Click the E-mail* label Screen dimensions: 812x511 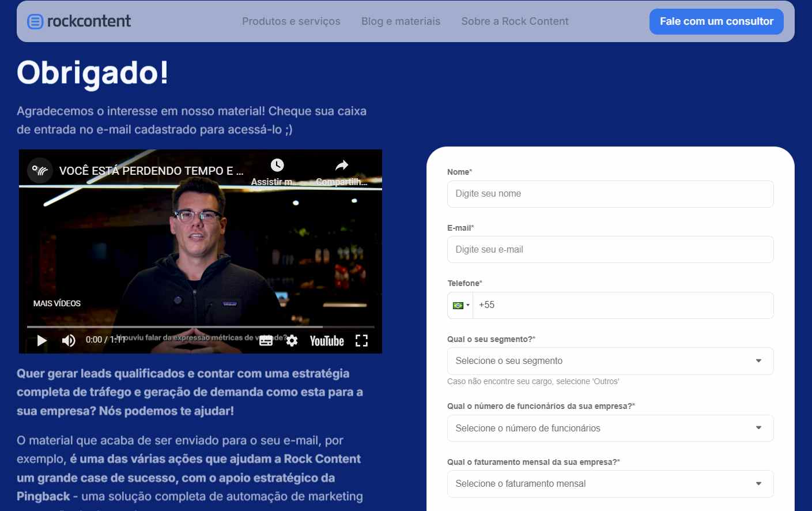460,228
